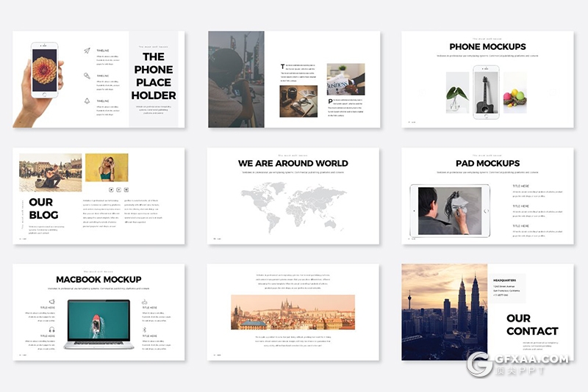Image resolution: width=588 pixels, height=392 pixels.
Task: Click the Bluetooth icon on MacBook slide
Action: coord(145,329)
